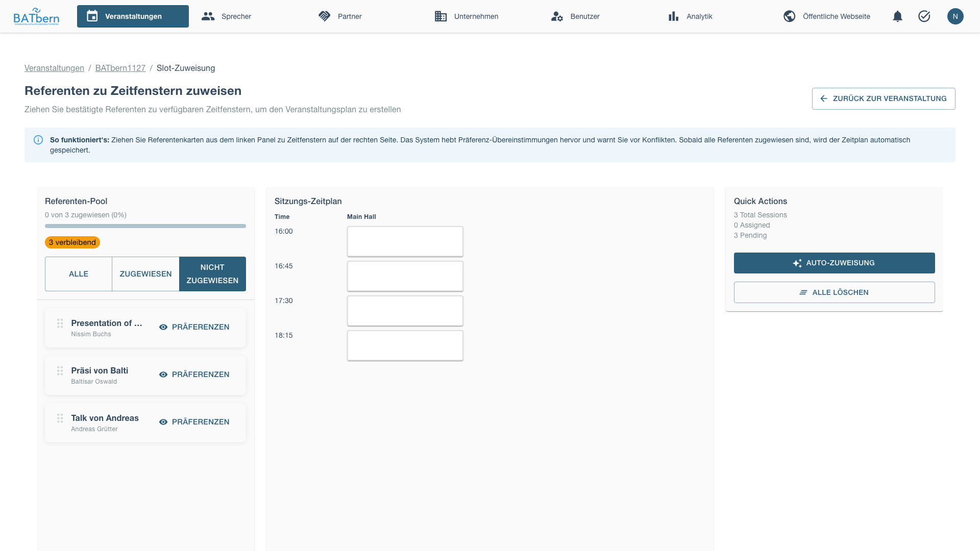Open the Veranstaltungen nav tab

133,16
